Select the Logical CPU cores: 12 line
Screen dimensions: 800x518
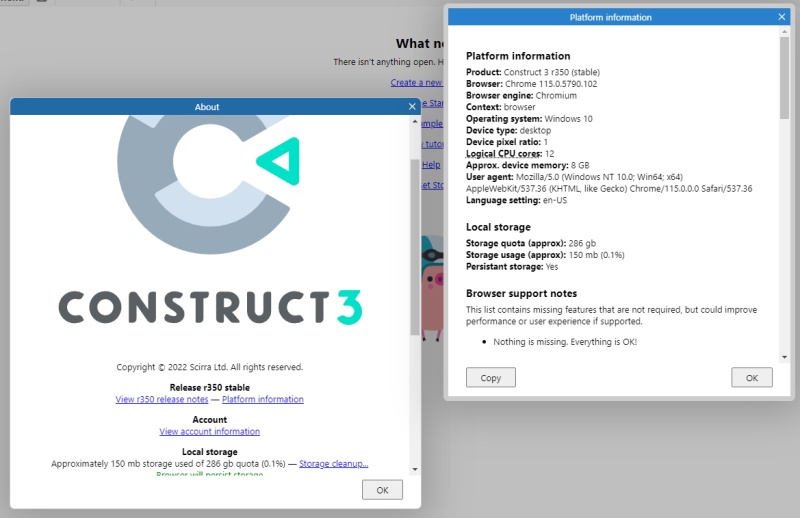pyautogui.click(x=510, y=154)
